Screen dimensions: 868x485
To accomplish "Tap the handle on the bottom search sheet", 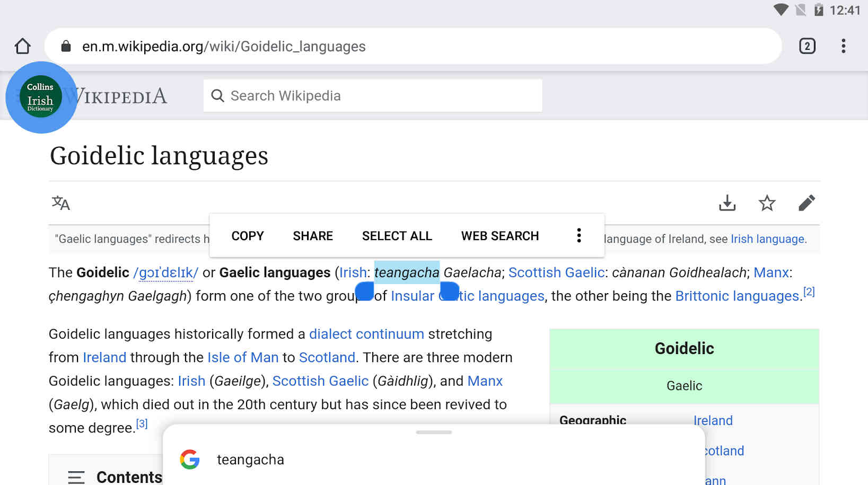I will [x=434, y=432].
